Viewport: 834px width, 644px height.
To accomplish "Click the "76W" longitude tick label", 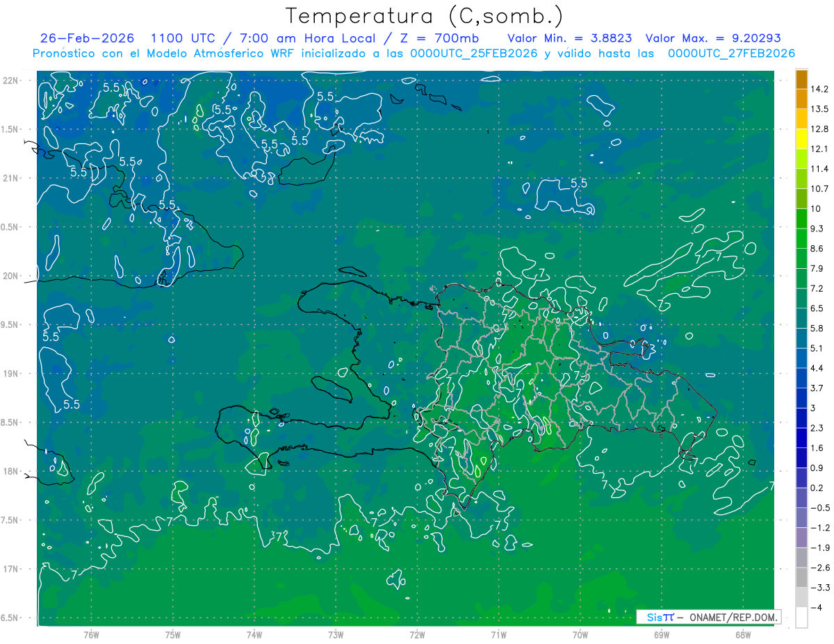I will tap(91, 635).
